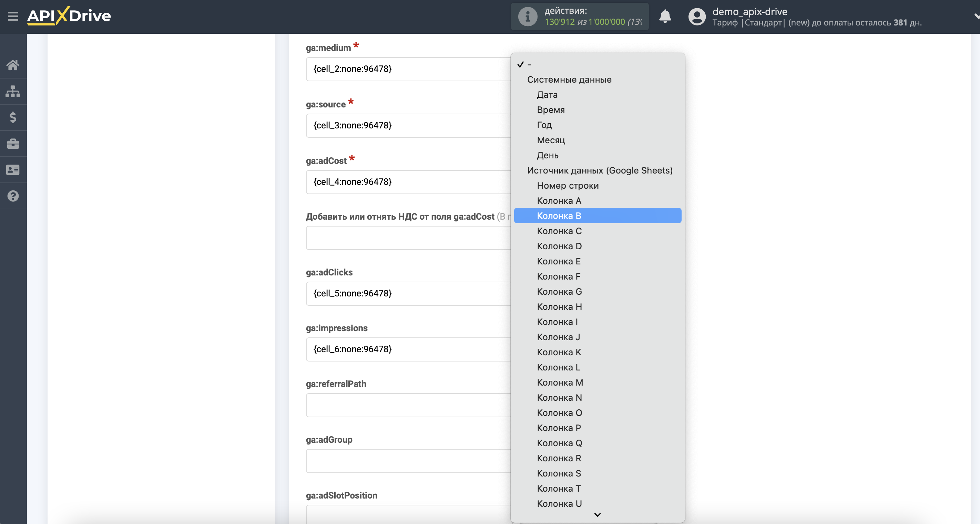This screenshot has height=524, width=980.
Task: Click the actions info icon
Action: click(x=528, y=16)
